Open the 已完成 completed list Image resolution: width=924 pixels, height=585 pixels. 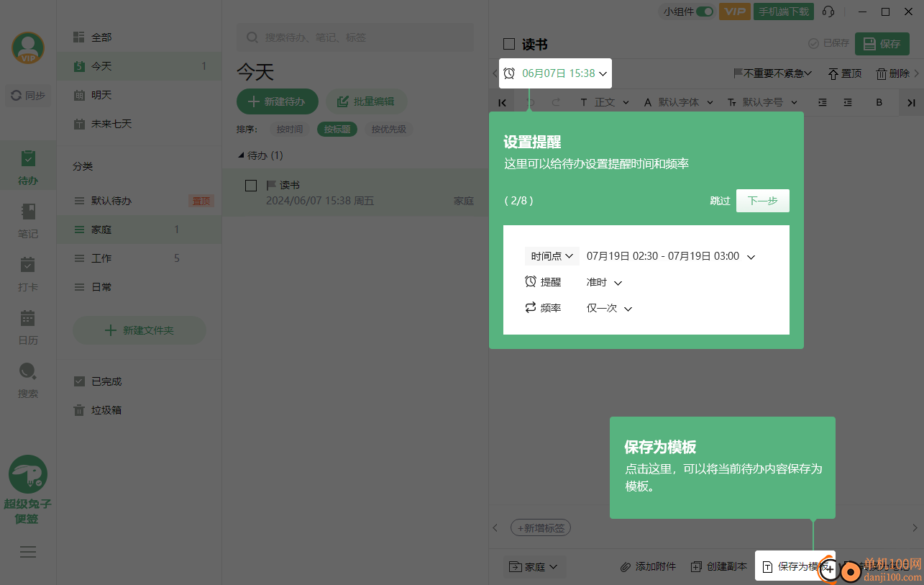pos(139,381)
